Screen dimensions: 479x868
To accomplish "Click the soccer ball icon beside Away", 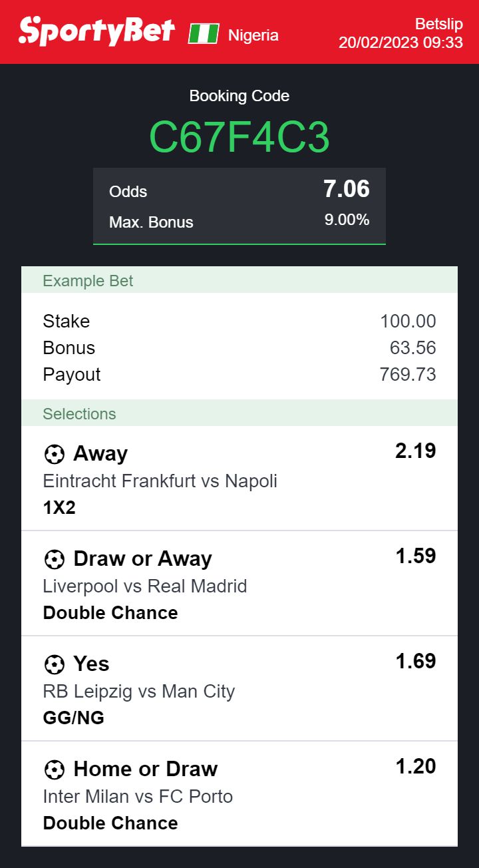I will [54, 454].
